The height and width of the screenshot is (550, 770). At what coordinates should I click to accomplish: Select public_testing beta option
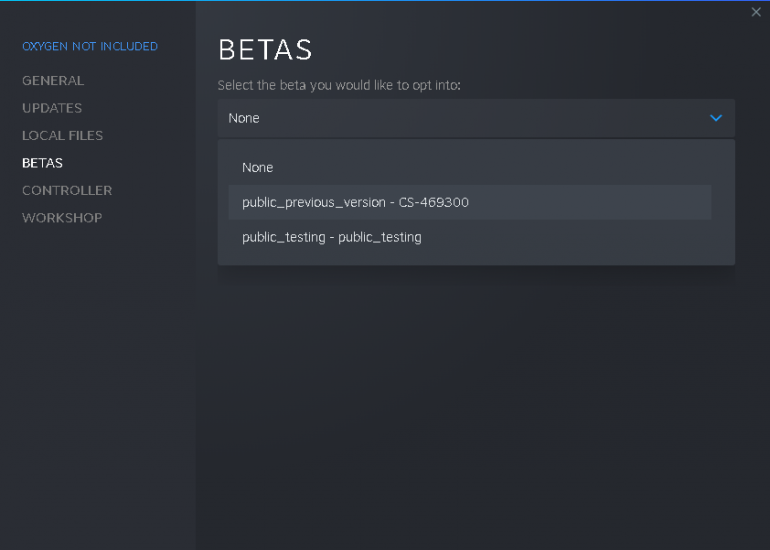coord(469,237)
